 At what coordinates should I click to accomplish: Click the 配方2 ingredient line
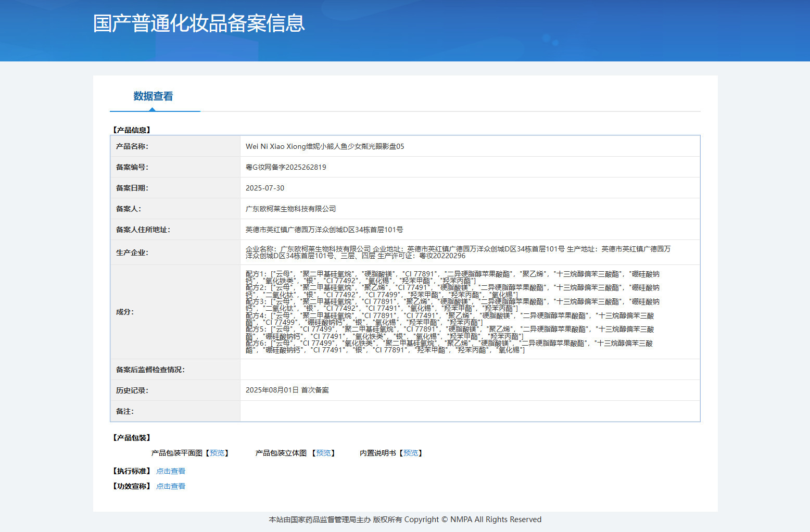coord(452,291)
